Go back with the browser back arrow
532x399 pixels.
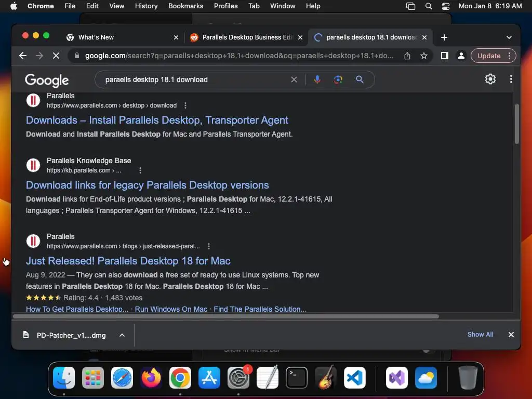[23, 56]
